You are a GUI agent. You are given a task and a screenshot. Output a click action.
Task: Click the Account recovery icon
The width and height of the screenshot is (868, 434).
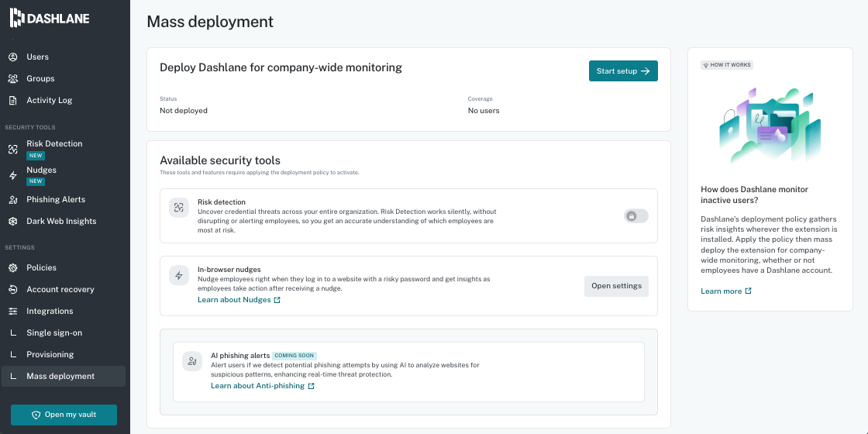13,289
